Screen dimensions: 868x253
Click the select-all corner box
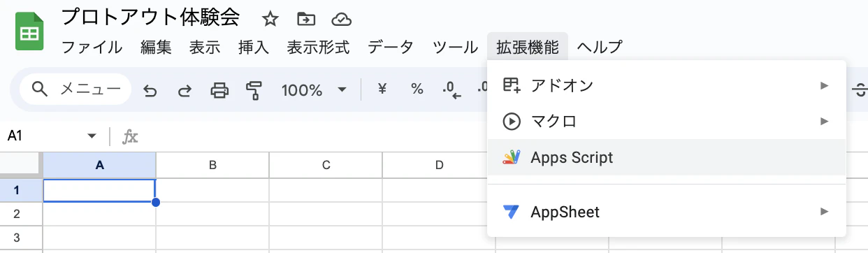pos(21,166)
